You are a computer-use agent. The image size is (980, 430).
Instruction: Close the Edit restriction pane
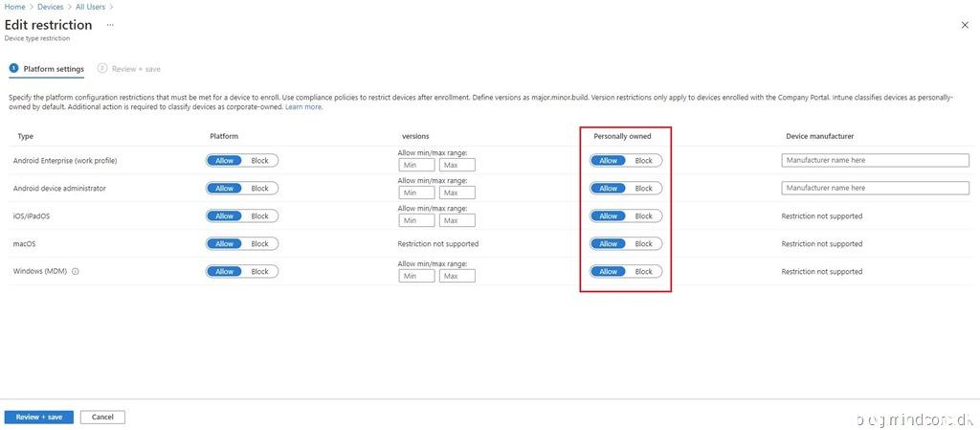pyautogui.click(x=965, y=25)
